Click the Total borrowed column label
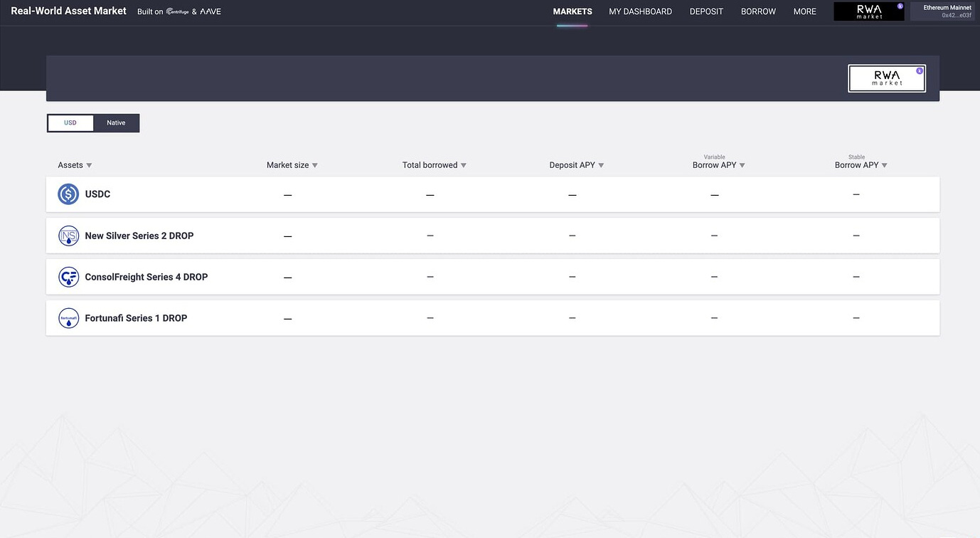The image size is (980, 538). pos(430,165)
